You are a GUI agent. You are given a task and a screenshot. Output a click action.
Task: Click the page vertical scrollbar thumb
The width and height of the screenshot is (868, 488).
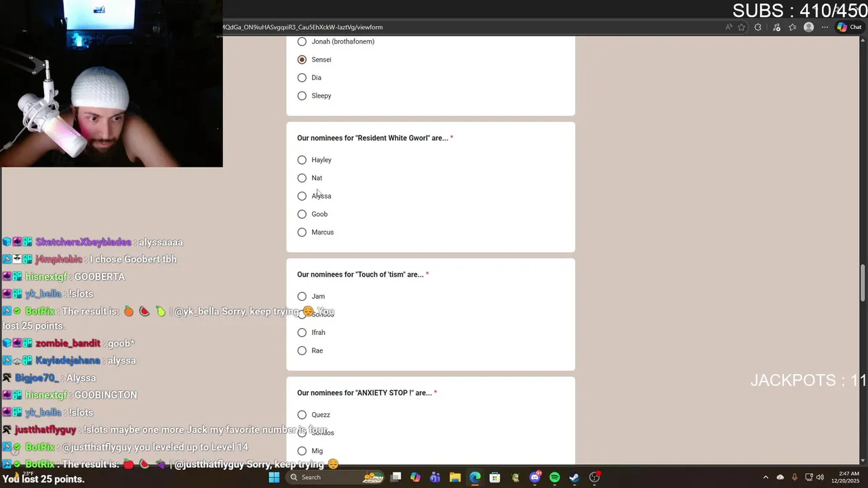tap(863, 283)
